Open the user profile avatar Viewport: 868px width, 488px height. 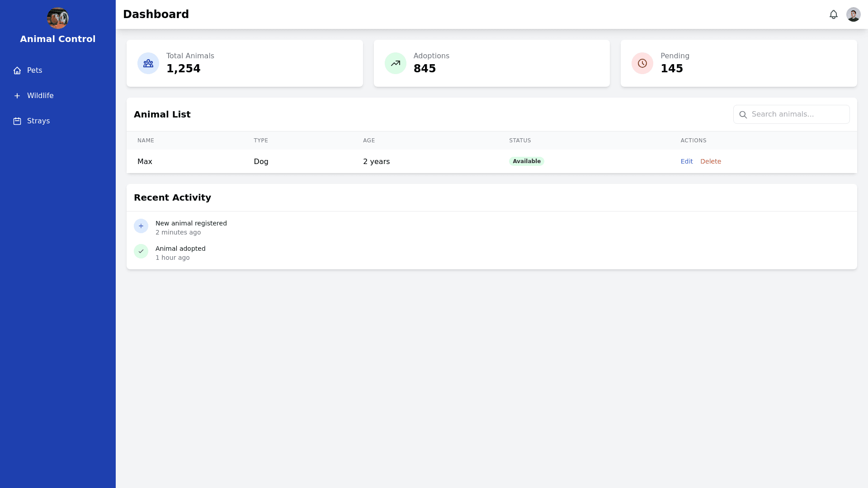pyautogui.click(x=853, y=14)
